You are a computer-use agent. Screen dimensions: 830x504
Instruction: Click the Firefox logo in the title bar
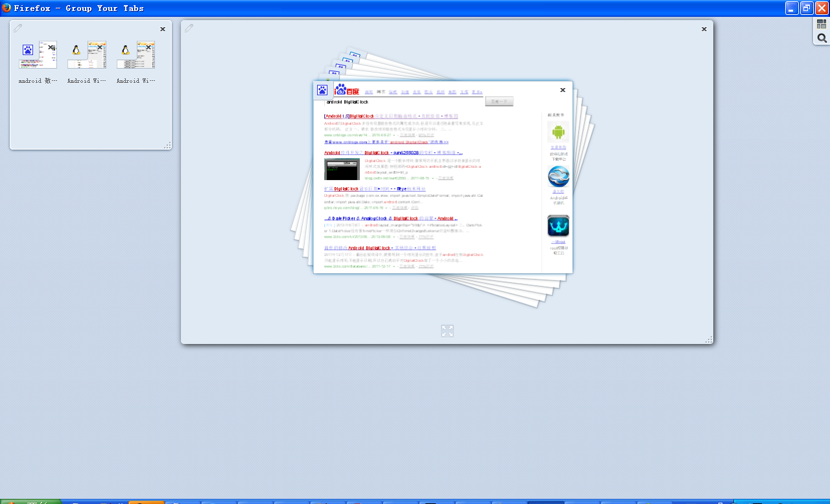6,8
